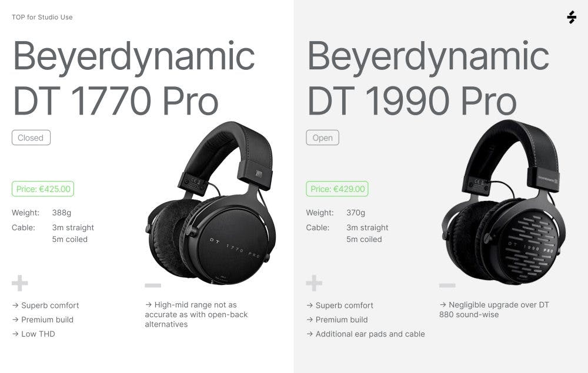Open the DT 1770 Pro headphone image

(211, 203)
